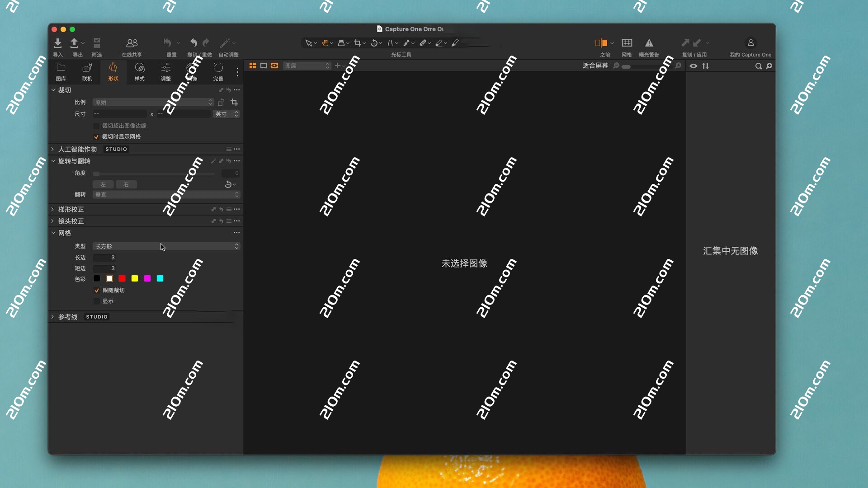The width and height of the screenshot is (868, 488).
Task: Switch to Library (图库) tool tab
Action: pos(61,72)
